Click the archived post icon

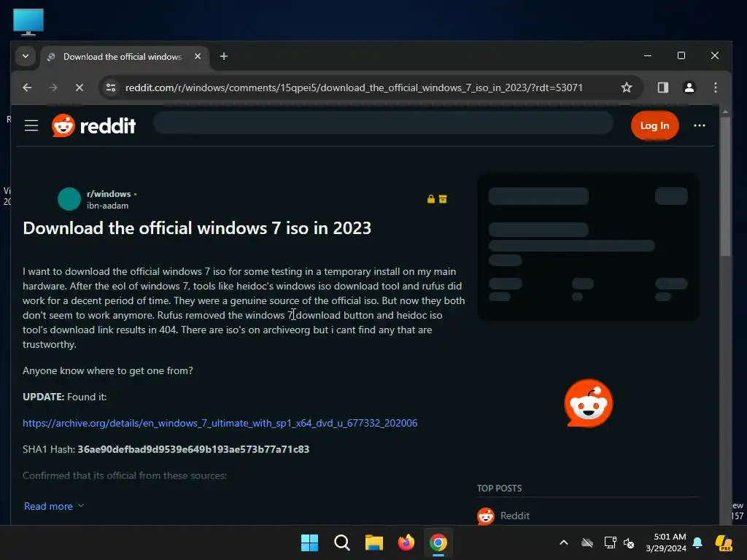[x=443, y=199]
